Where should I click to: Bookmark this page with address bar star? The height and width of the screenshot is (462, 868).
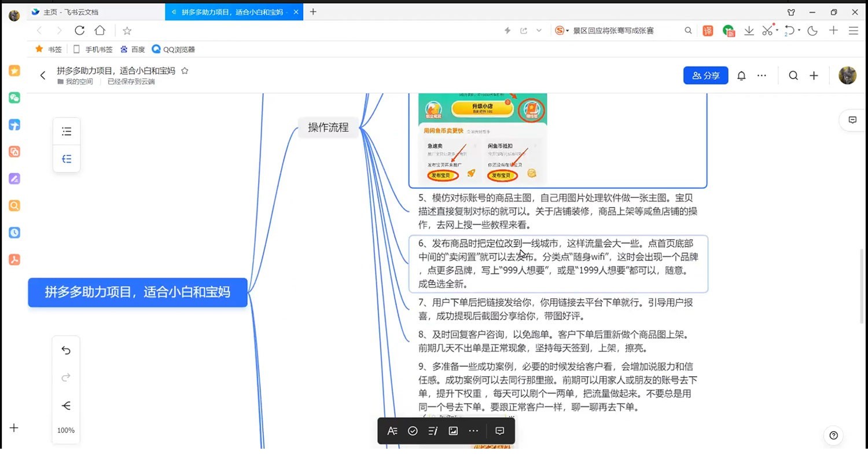click(x=127, y=31)
